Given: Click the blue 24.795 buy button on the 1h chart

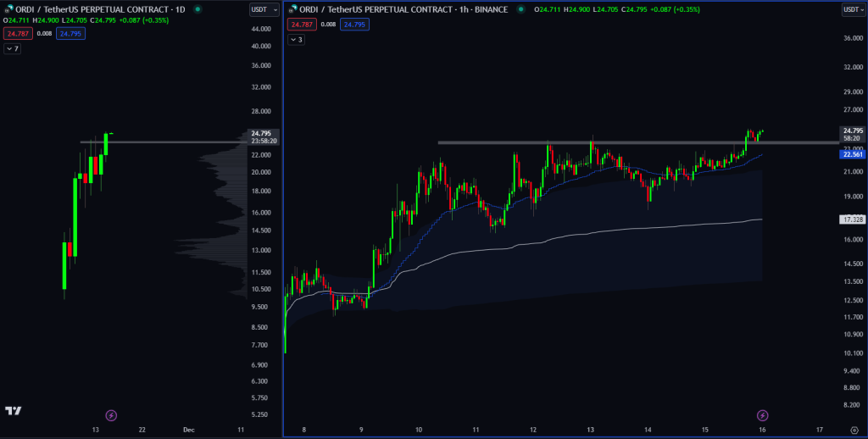Looking at the screenshot, I should coord(353,25).
